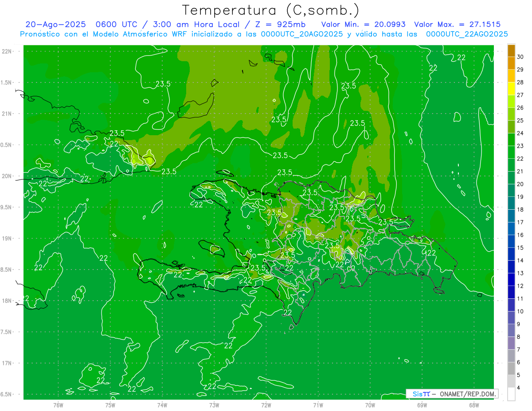Click blue legend swatch between 15 and 16
This screenshot has width=532, height=411.
[511, 241]
